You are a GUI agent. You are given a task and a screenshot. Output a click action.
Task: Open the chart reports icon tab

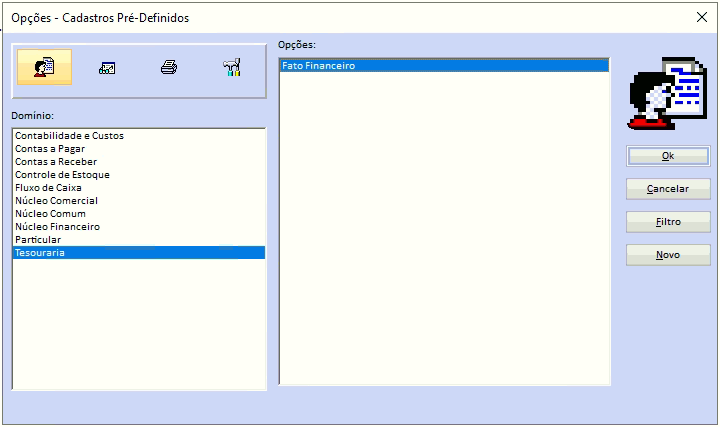[107, 68]
